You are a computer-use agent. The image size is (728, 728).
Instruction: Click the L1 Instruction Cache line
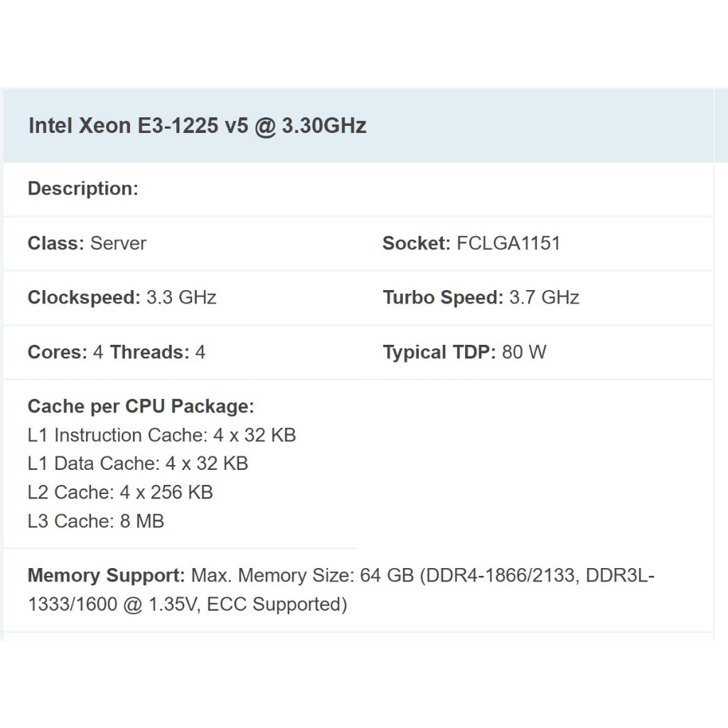pyautogui.click(x=161, y=435)
